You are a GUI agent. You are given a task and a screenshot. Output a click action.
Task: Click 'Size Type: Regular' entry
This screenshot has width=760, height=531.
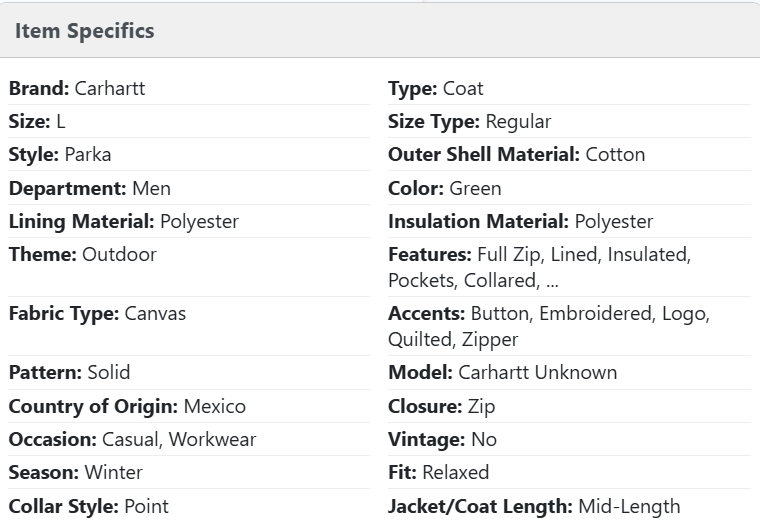(x=570, y=122)
